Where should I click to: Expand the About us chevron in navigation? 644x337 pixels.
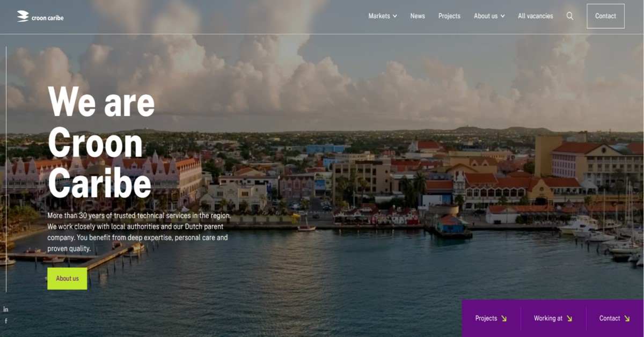point(503,16)
